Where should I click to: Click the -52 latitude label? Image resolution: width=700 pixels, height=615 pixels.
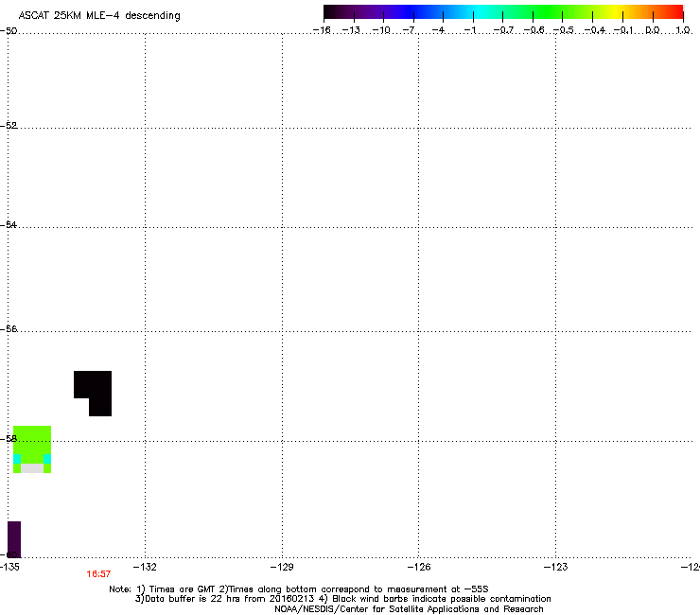click(x=9, y=126)
